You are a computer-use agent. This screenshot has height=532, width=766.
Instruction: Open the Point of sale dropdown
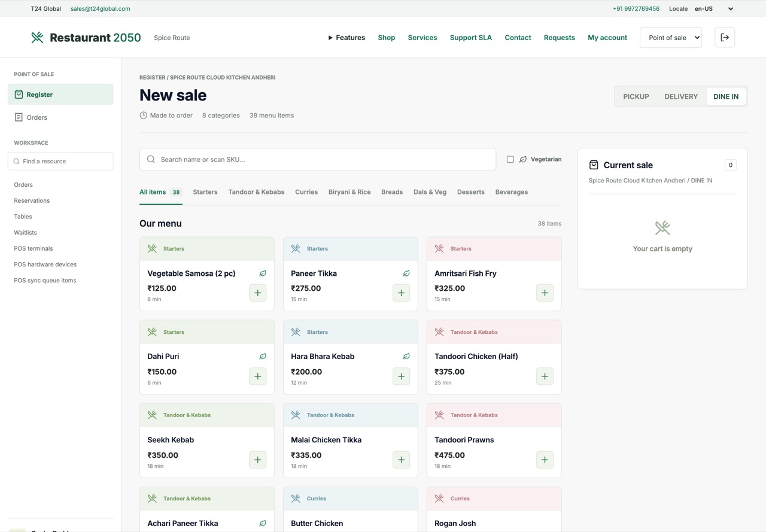pos(671,38)
